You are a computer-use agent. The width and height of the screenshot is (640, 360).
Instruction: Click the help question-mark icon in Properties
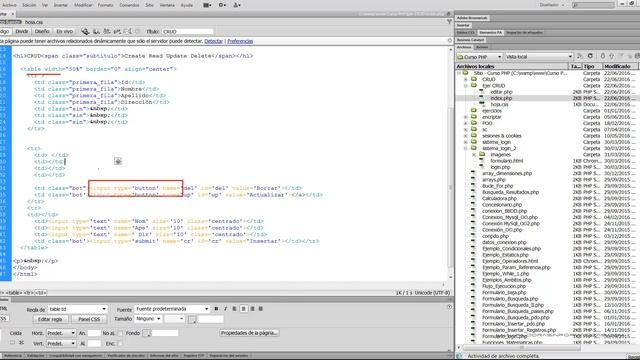(x=449, y=307)
